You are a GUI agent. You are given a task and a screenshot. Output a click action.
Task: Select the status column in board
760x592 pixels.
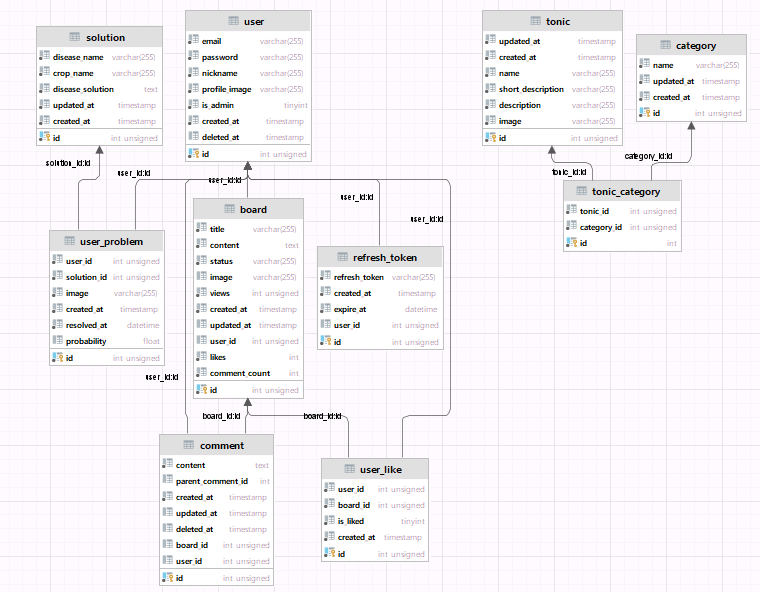pos(248,261)
